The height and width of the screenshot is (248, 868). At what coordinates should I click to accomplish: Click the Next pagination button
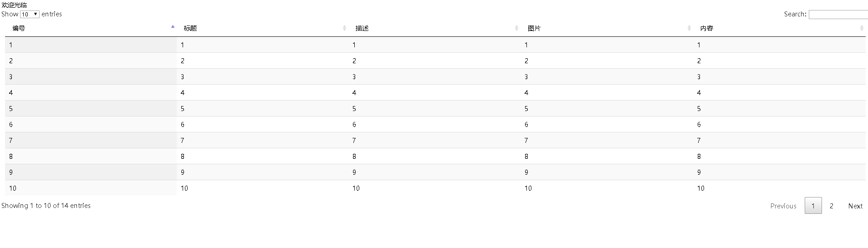pyautogui.click(x=855, y=206)
